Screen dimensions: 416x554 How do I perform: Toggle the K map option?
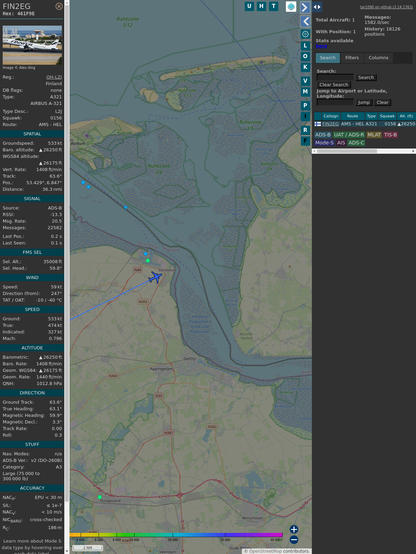click(x=305, y=67)
